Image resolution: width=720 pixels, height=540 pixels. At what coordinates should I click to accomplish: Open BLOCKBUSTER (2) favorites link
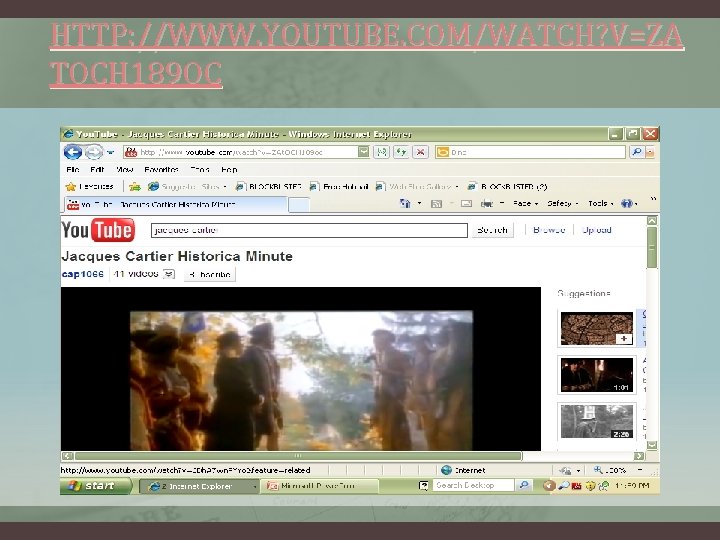507,186
